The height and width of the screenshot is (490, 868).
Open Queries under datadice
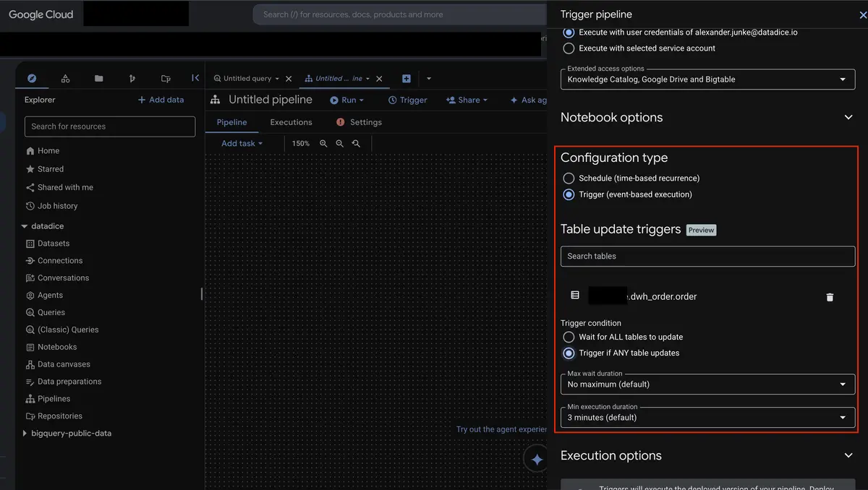51,312
